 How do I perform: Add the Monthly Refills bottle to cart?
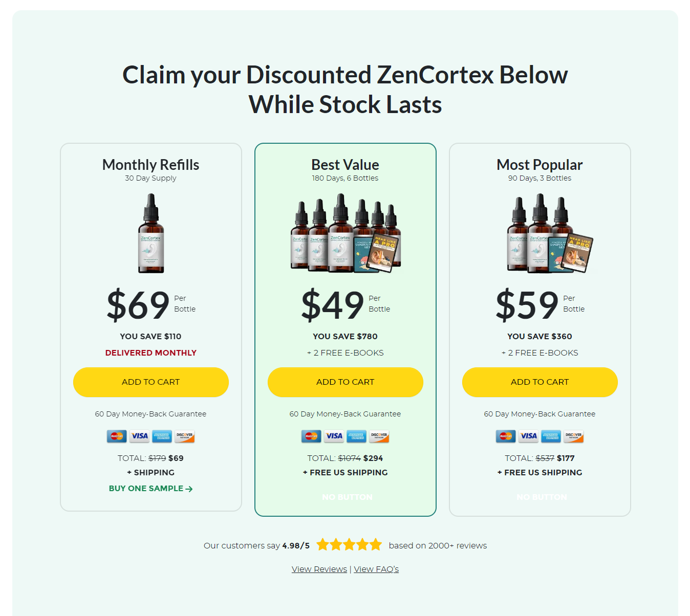click(x=151, y=382)
